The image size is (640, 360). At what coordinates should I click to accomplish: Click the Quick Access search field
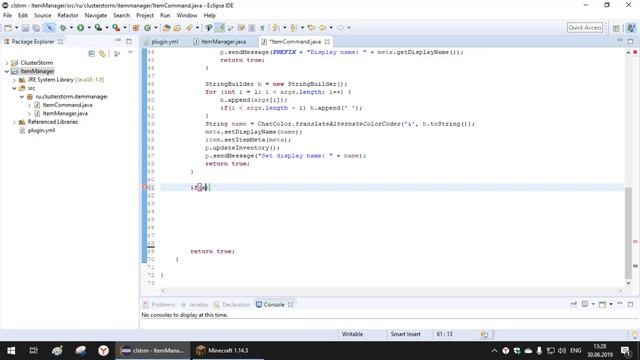tap(585, 28)
